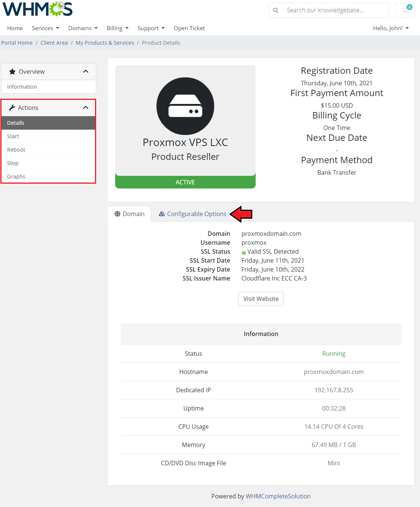The height and width of the screenshot is (507, 420).
Task: Click the username value proxmox
Action: tap(254, 243)
